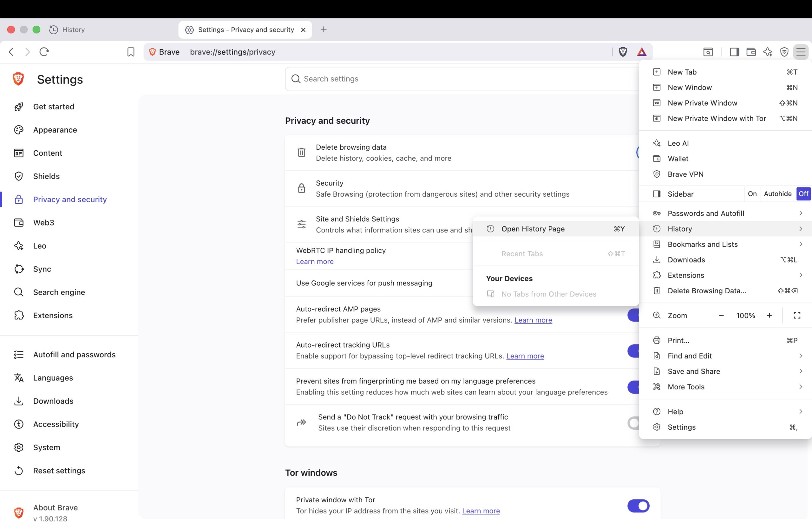Screen dimensions: 812x528
Task: Open Extensions in settings sidebar
Action: [69, 316]
